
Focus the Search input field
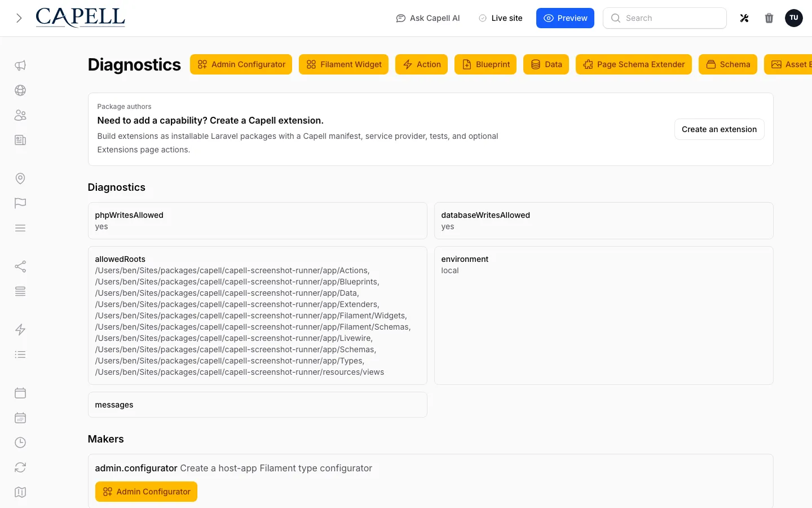coord(665,18)
